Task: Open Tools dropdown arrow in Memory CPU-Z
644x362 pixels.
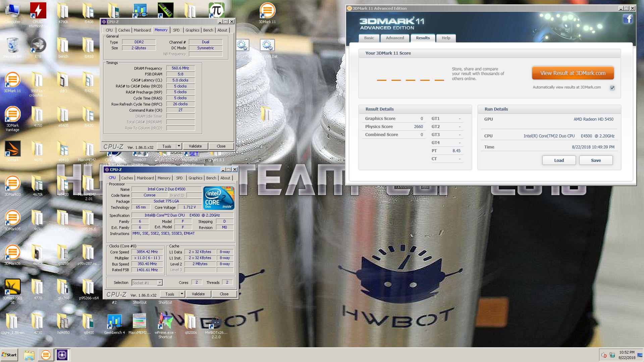Action: [x=179, y=146]
